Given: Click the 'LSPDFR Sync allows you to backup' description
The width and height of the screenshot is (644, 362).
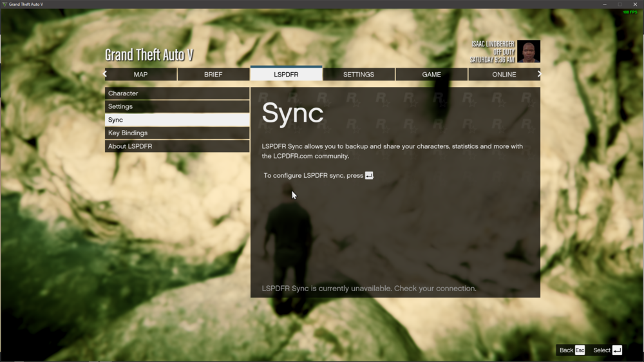Looking at the screenshot, I should click(x=392, y=151).
